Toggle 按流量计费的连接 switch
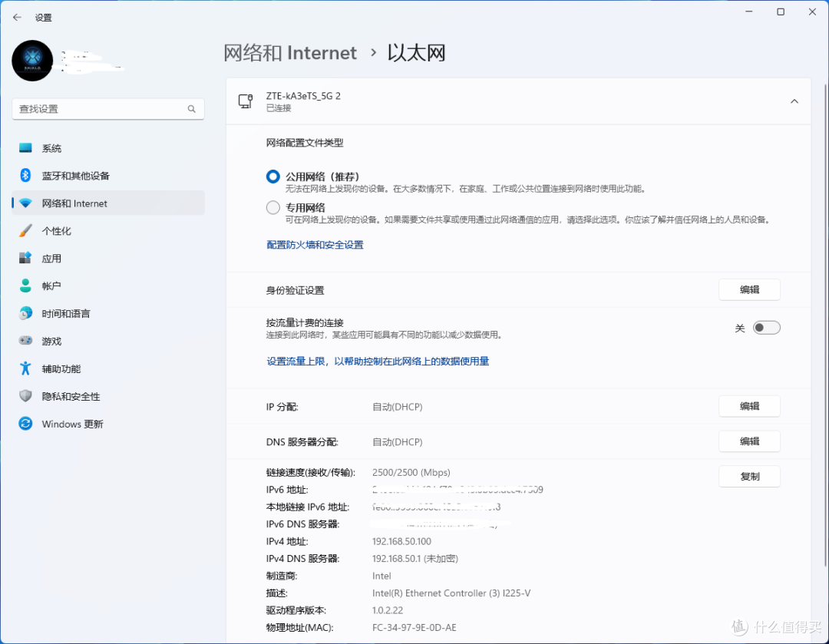The image size is (829, 644). (766, 328)
